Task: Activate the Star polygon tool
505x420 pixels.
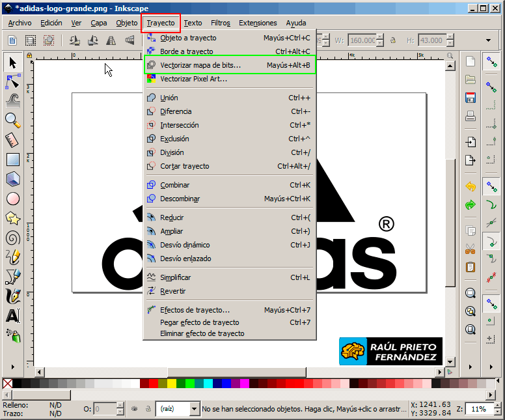Action: (x=12, y=218)
